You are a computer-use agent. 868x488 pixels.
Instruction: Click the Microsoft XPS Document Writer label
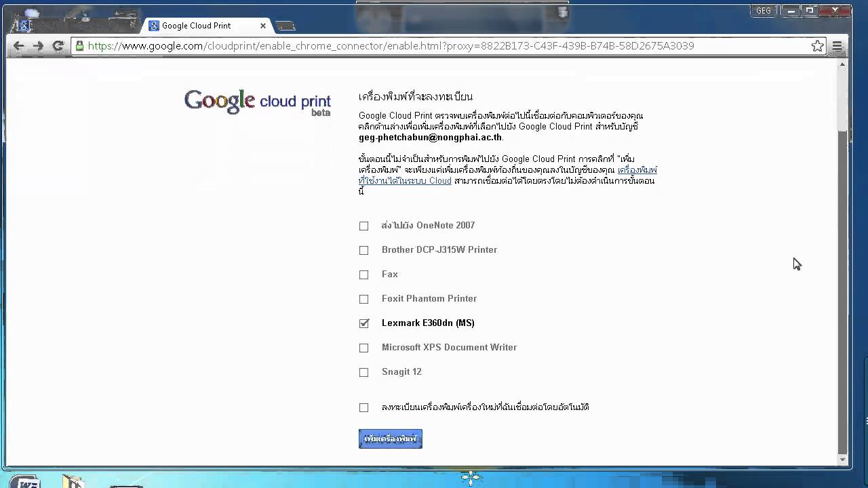point(449,347)
